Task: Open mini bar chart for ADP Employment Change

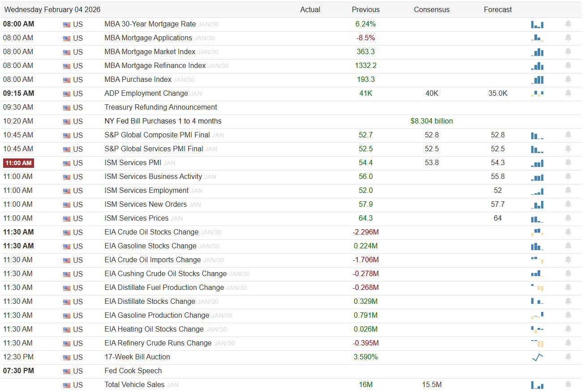Action: pyautogui.click(x=537, y=94)
